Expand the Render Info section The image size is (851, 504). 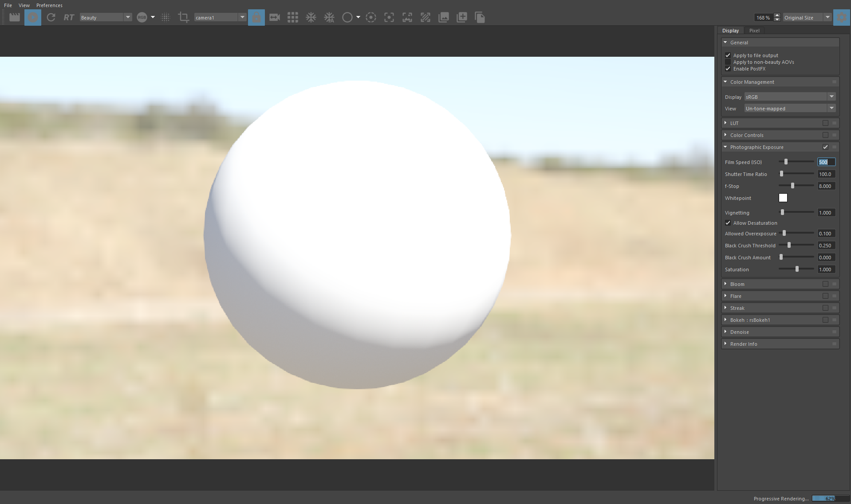point(743,344)
